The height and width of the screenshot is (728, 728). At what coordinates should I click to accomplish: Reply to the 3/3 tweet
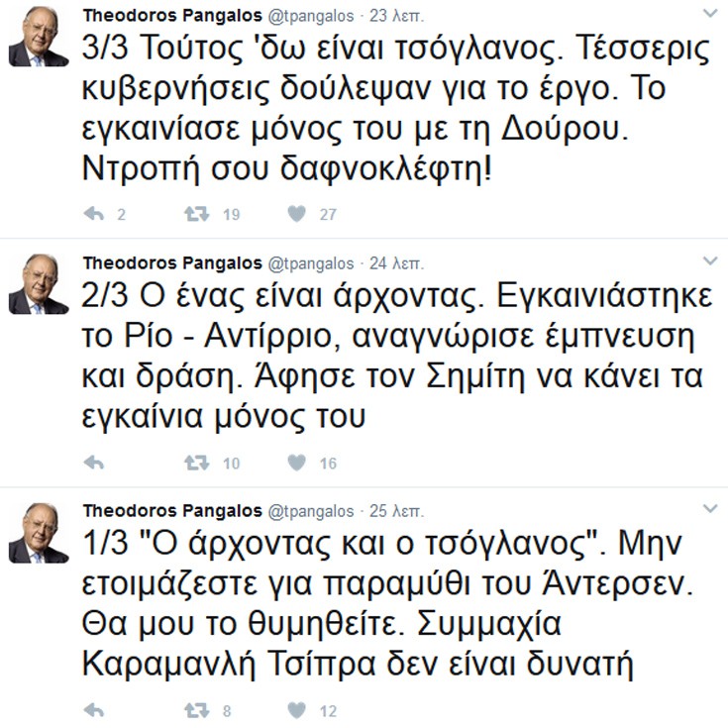click(94, 214)
